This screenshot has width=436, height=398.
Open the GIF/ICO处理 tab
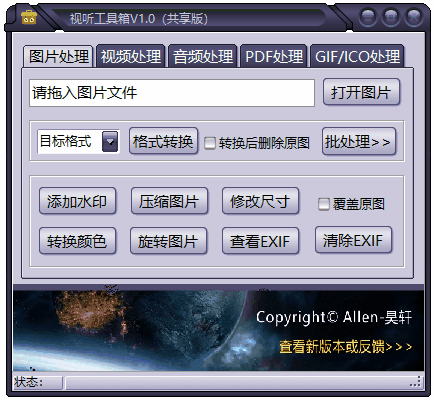[x=357, y=56]
